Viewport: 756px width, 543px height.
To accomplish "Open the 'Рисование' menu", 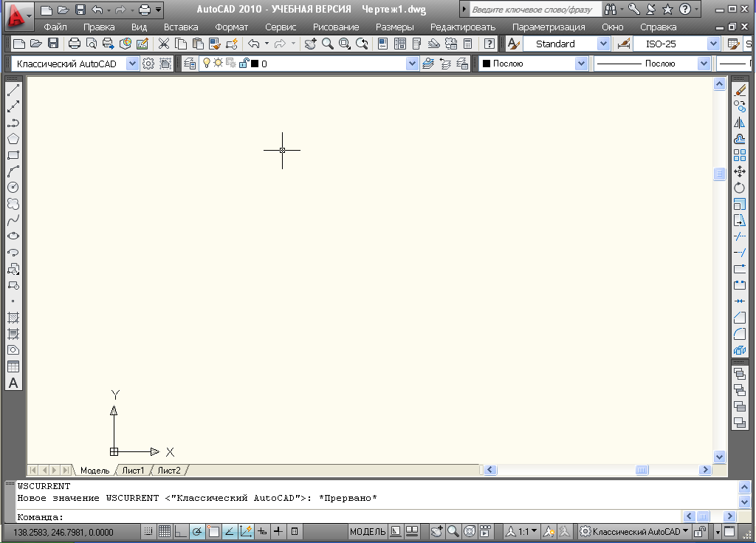I will tap(336, 27).
